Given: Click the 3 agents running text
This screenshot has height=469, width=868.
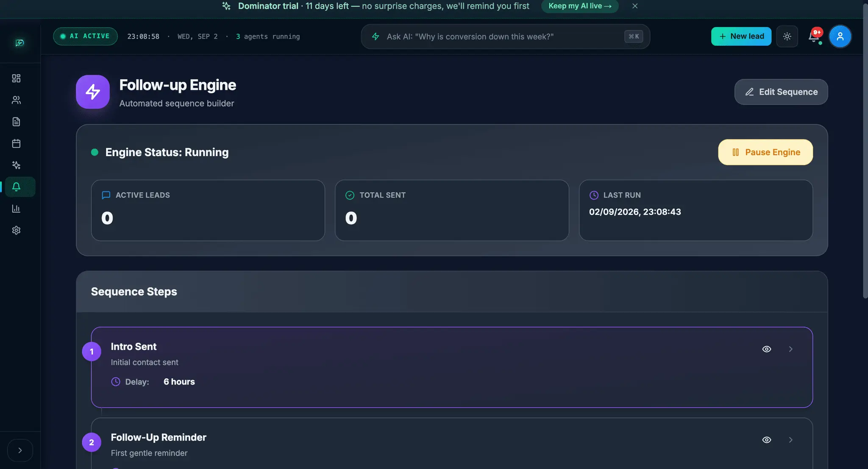Looking at the screenshot, I should (x=268, y=36).
